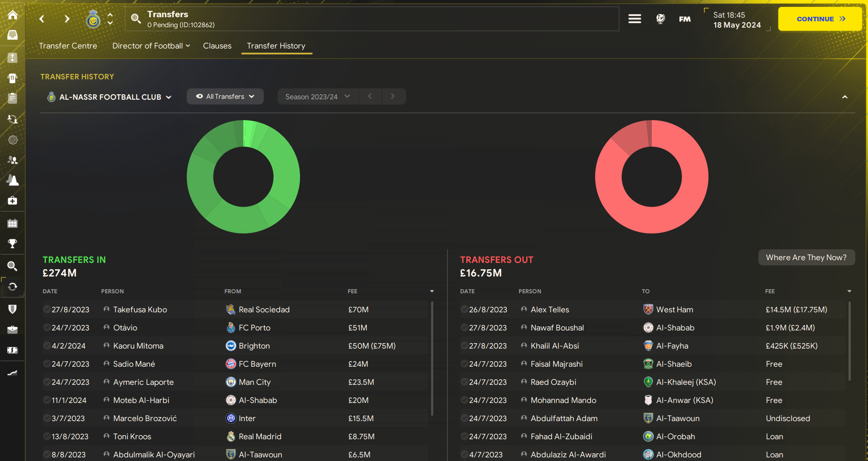
Task: Go forward with the right arrow
Action: pyautogui.click(x=67, y=19)
